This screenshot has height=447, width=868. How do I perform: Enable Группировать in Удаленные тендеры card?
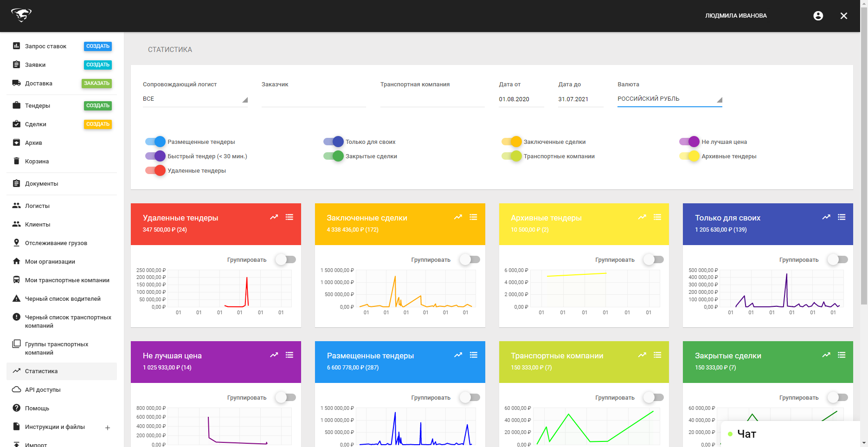pos(285,259)
